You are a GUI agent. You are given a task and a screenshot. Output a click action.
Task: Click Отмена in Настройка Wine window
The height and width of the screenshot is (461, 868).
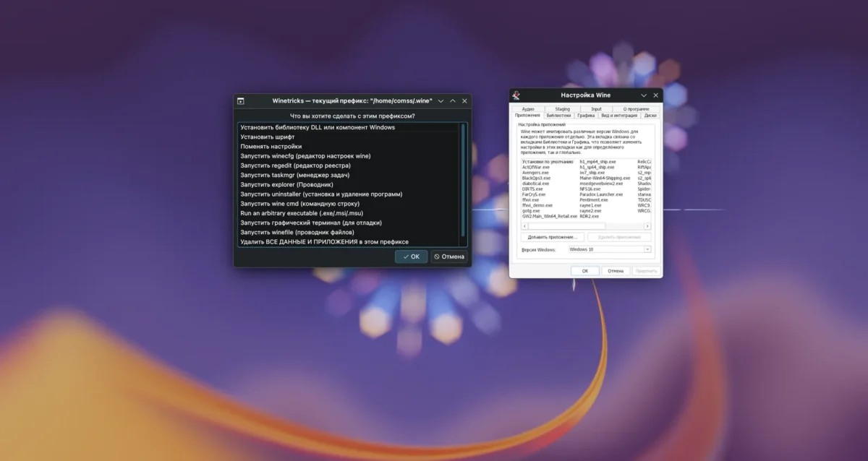[x=616, y=271]
